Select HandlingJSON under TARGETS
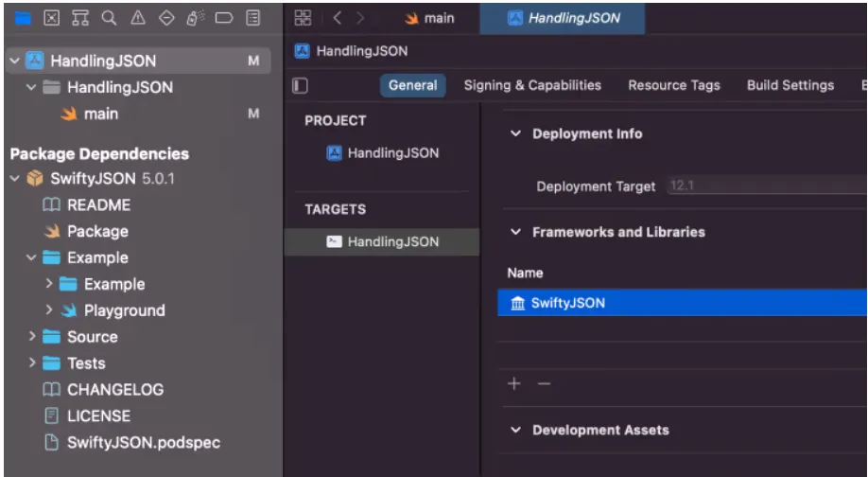Image resolution: width=868 pixels, height=477 pixels. [x=382, y=241]
